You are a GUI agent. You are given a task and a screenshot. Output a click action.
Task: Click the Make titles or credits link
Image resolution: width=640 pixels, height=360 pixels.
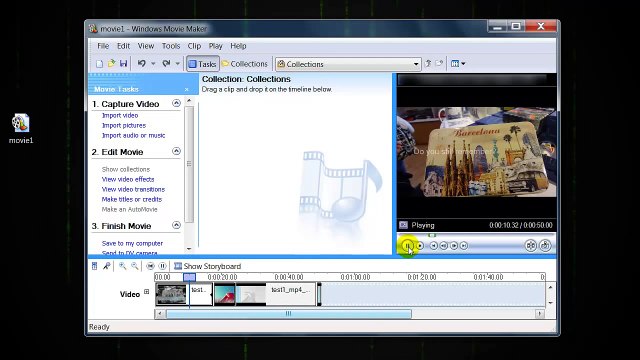coord(132,199)
